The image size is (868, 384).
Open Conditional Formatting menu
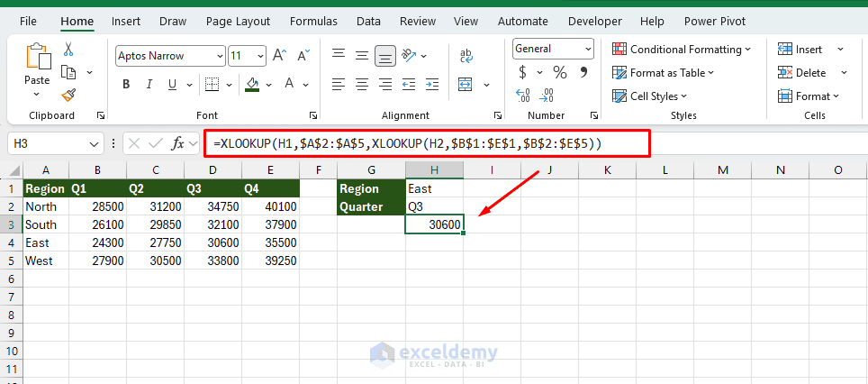(682, 50)
